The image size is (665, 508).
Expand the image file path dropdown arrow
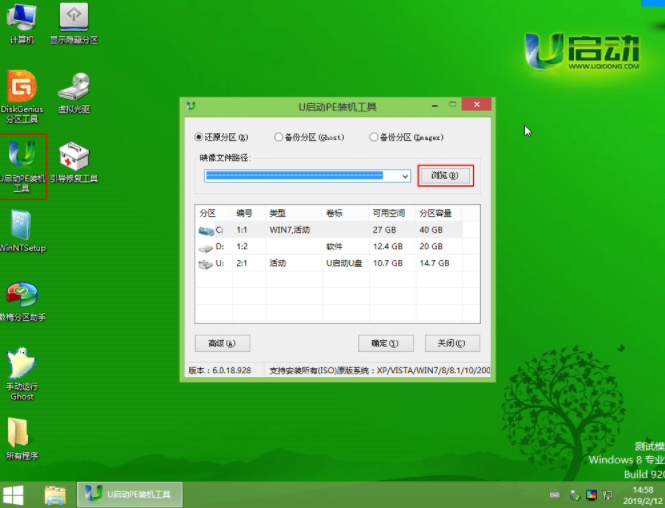point(405,176)
